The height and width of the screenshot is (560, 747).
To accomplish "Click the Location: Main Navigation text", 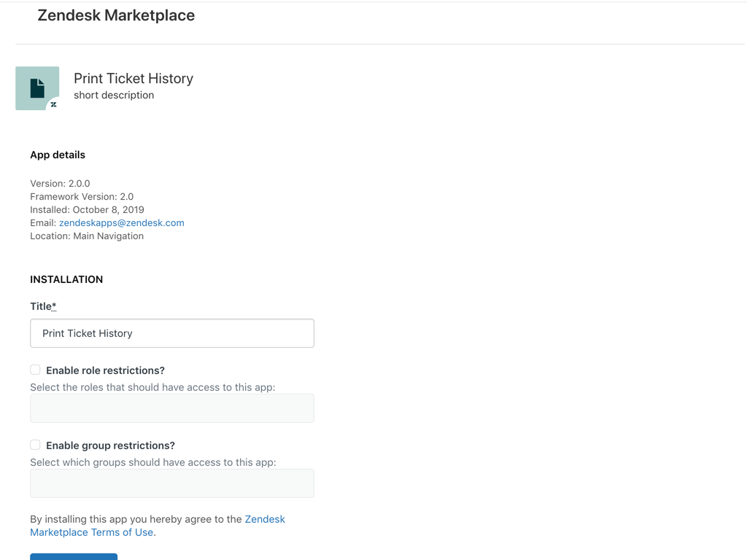I will pyautogui.click(x=87, y=236).
